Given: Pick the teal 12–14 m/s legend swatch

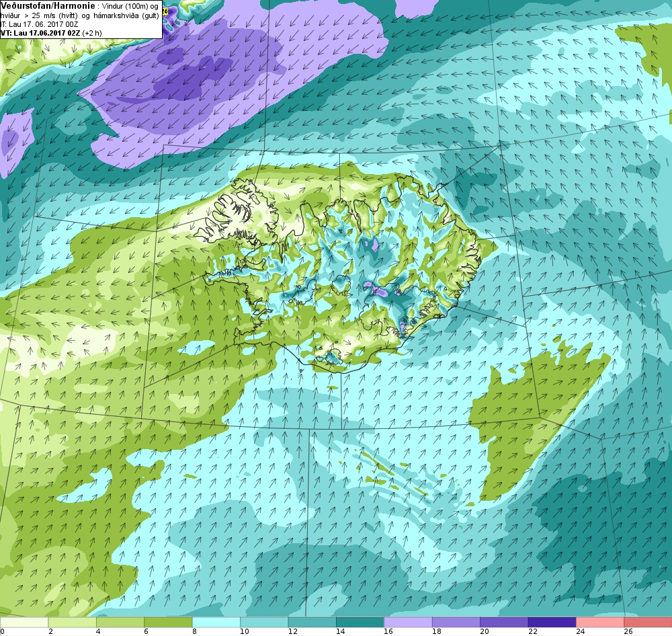Looking at the screenshot, I should point(312,622).
